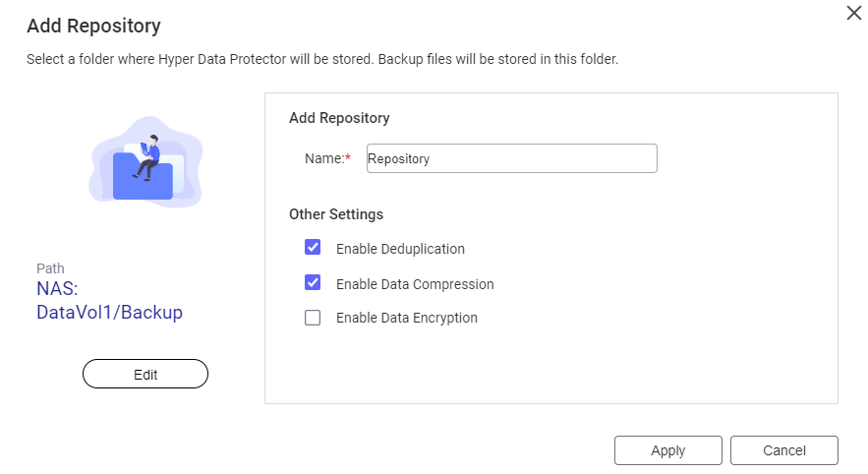868x474 pixels.
Task: Focus the repository Name input field
Action: (x=512, y=158)
